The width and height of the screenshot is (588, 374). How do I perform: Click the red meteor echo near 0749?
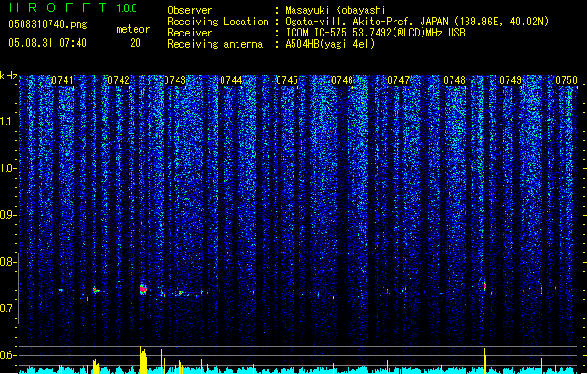click(x=541, y=290)
